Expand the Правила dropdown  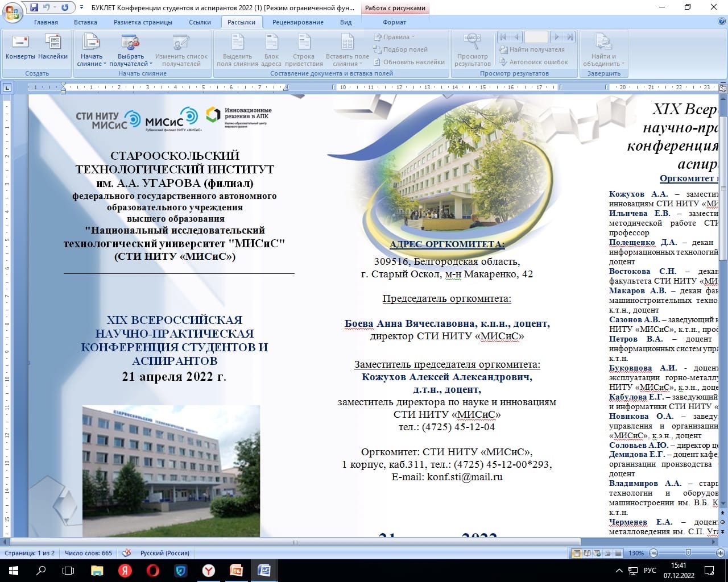click(x=394, y=37)
